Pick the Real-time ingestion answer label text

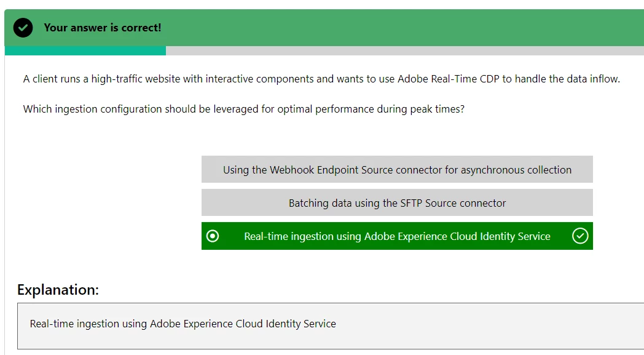[x=397, y=236]
